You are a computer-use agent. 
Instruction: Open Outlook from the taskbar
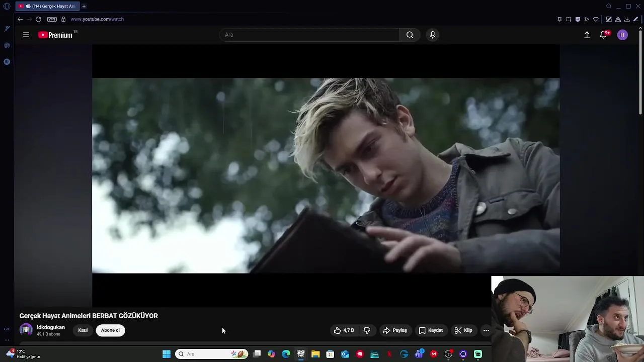345,354
